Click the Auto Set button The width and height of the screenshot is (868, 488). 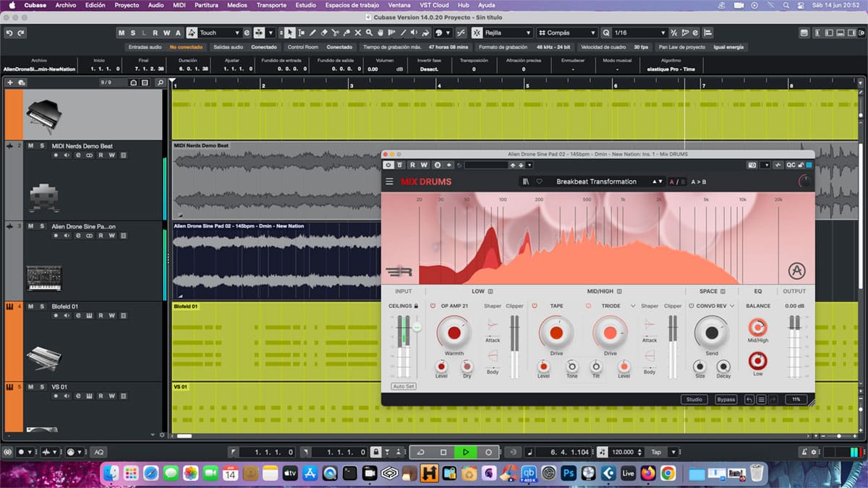(404, 387)
